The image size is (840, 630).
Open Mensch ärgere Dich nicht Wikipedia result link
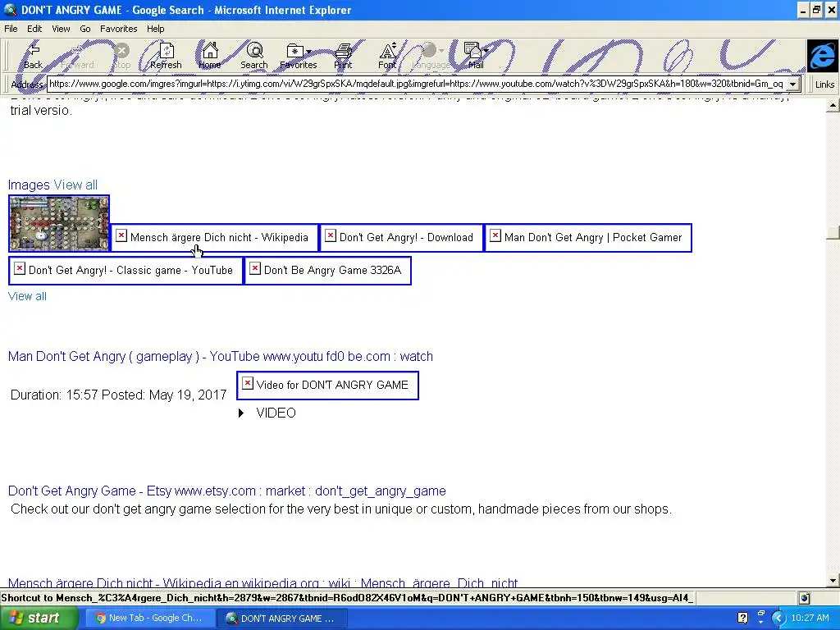click(x=262, y=582)
